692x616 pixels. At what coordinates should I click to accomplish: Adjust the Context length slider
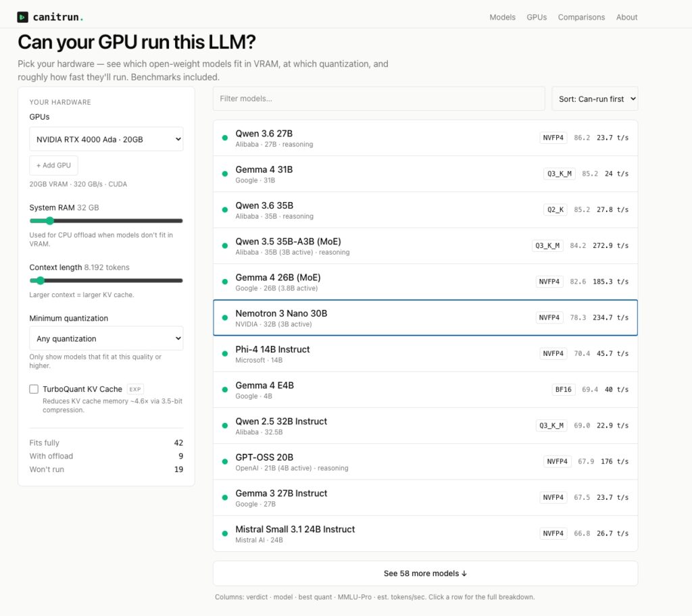[x=106, y=280]
